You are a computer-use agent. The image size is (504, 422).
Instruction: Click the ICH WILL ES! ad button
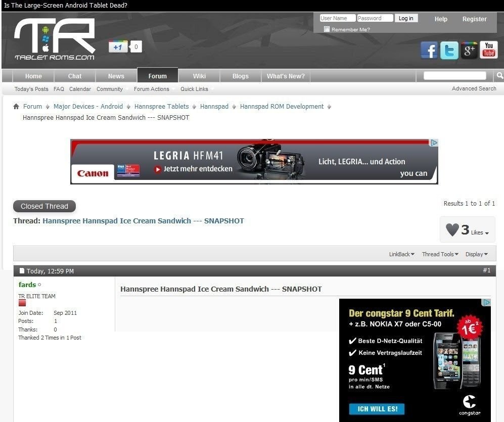(x=377, y=409)
